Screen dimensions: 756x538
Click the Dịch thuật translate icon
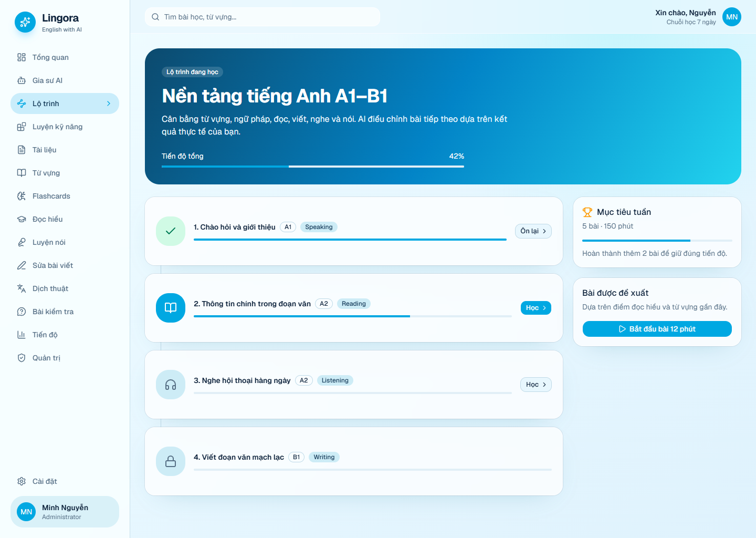pyautogui.click(x=22, y=288)
